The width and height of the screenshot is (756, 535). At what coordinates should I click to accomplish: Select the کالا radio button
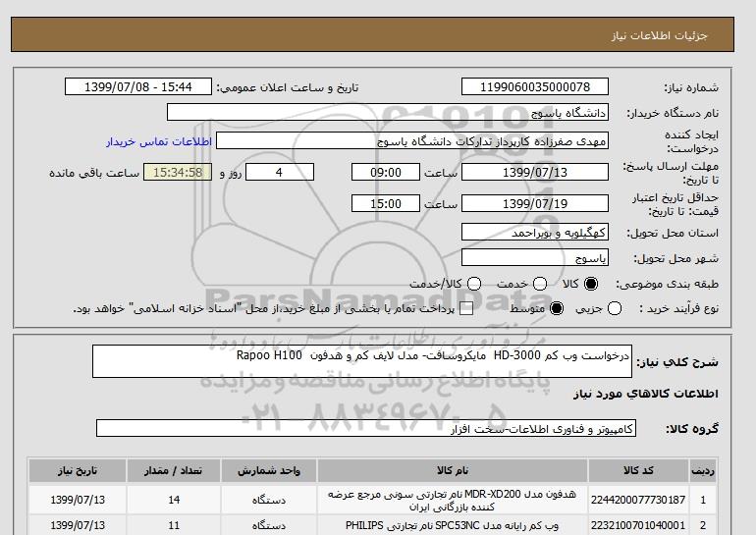[x=591, y=284]
